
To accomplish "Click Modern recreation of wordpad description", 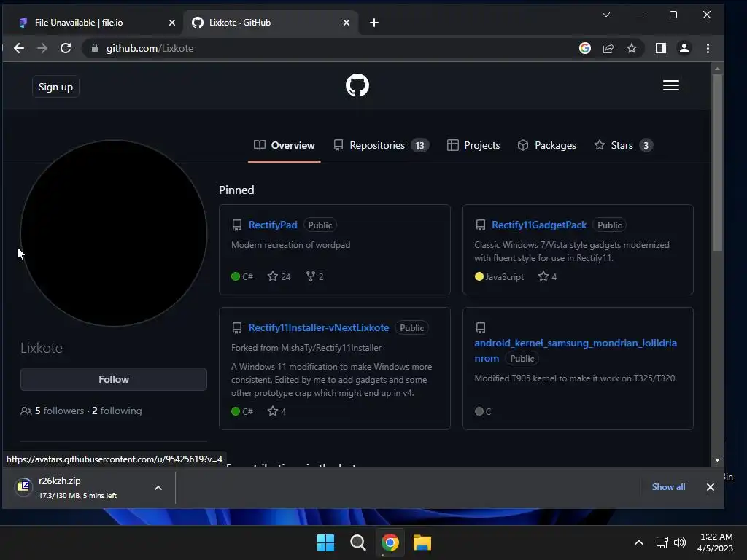I will [x=290, y=245].
